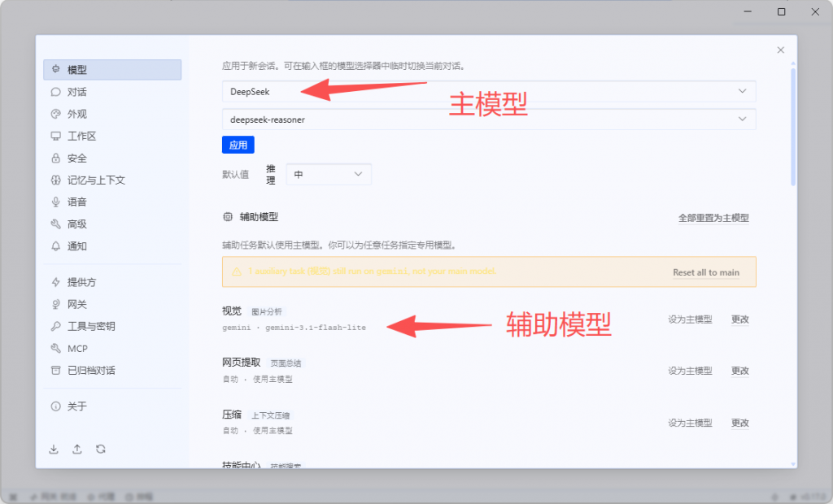Click the lightning icon beside 提供方

click(56, 282)
